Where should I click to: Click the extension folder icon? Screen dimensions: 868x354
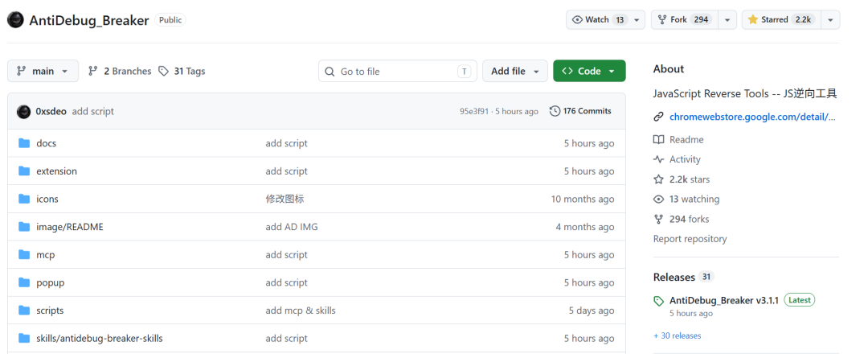click(x=24, y=171)
